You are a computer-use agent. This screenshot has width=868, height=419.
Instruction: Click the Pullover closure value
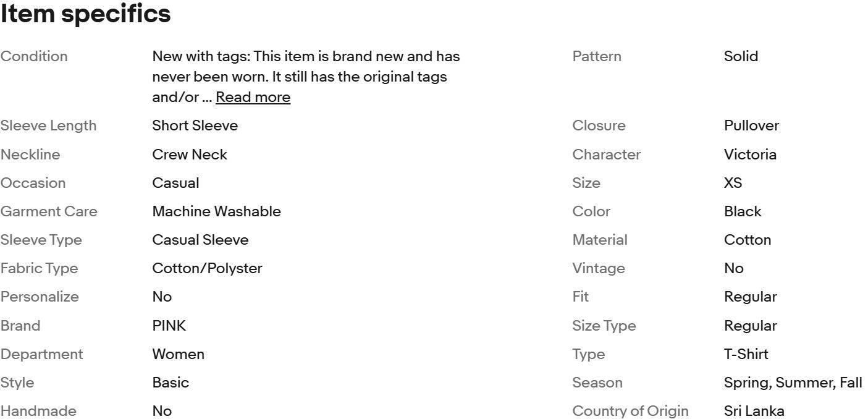[751, 125]
